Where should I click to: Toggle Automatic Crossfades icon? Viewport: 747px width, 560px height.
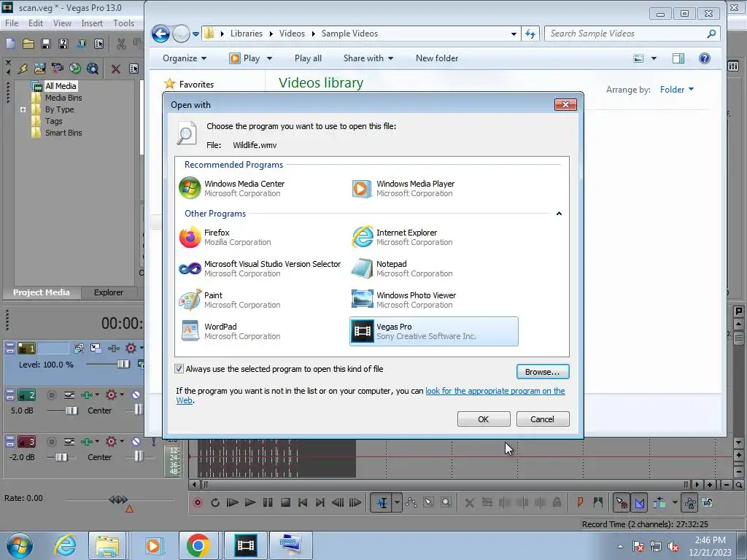639,502
